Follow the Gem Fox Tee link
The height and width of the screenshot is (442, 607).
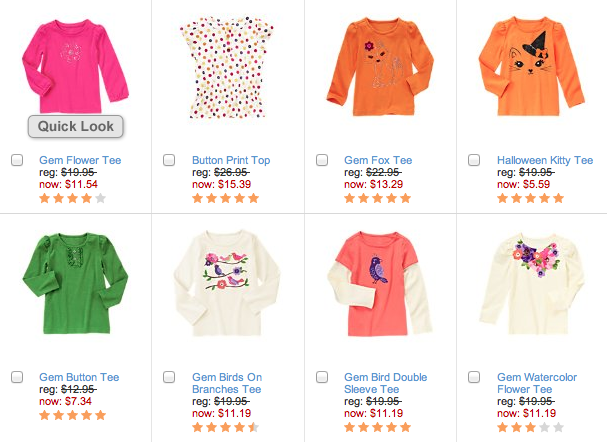(x=378, y=160)
